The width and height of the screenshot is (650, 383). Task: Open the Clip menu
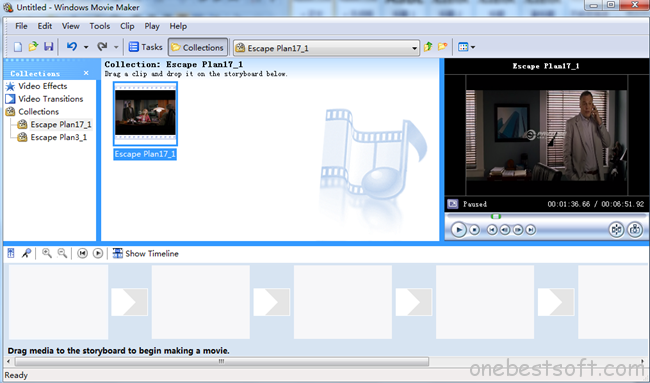click(x=127, y=26)
